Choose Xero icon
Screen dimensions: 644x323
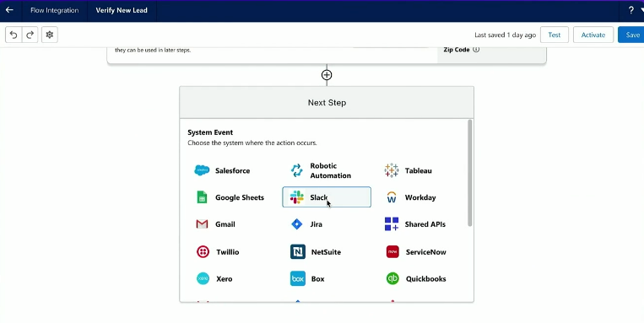click(x=203, y=278)
